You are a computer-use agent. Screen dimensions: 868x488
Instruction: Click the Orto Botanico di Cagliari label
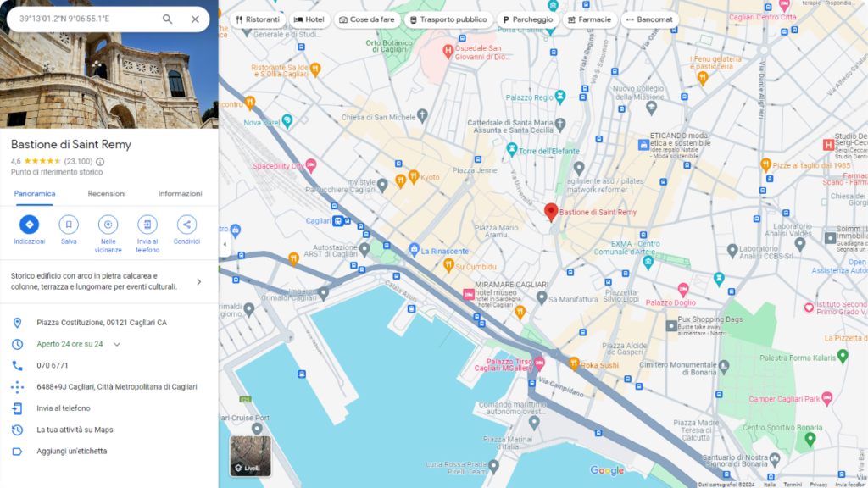[x=388, y=46]
